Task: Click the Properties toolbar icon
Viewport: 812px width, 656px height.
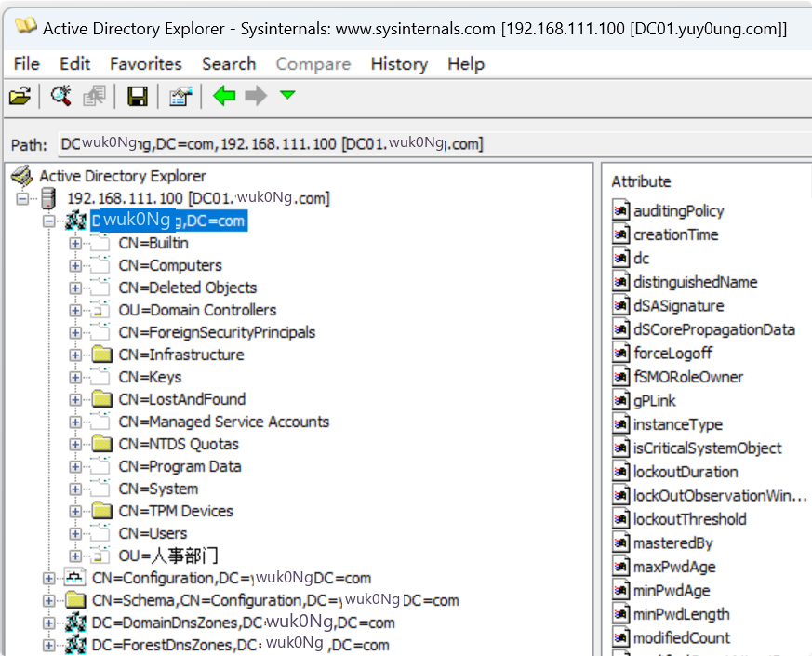Action: pyautogui.click(x=180, y=97)
